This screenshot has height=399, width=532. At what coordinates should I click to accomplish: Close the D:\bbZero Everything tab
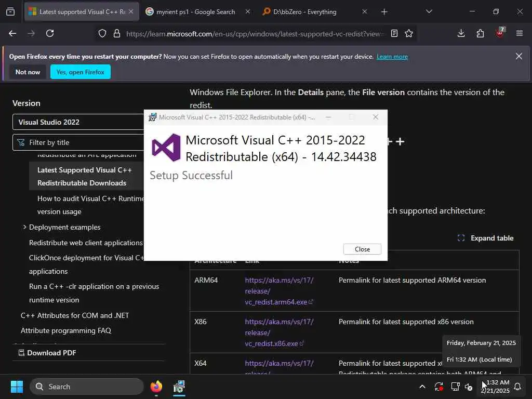pyautogui.click(x=364, y=12)
